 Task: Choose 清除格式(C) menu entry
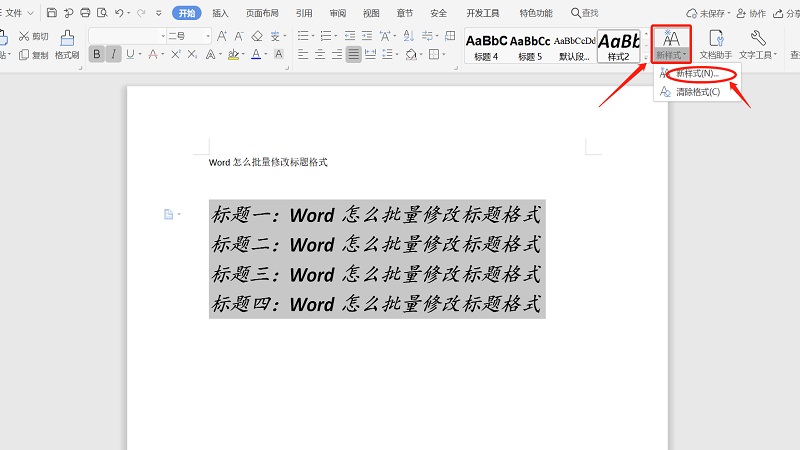[697, 92]
